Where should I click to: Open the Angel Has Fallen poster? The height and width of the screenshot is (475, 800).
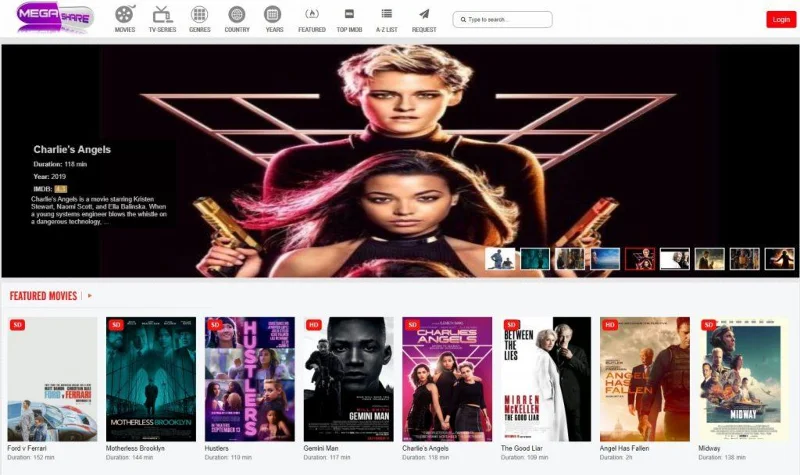644,379
